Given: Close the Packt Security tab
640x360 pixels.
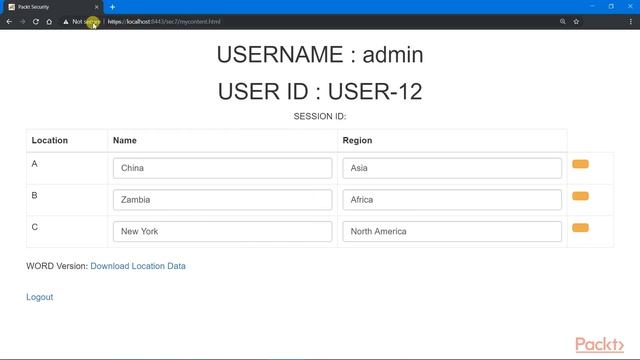Looking at the screenshot, I should pos(96,7).
